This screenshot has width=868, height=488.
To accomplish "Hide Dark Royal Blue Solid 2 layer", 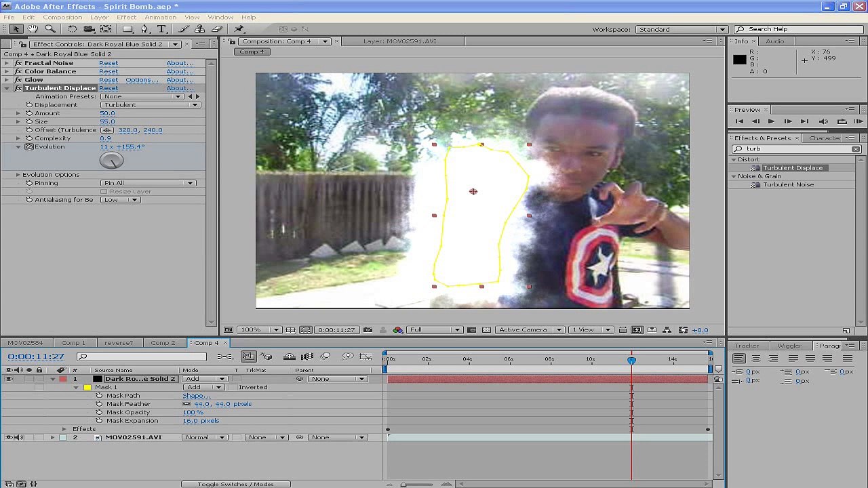I will 9,379.
